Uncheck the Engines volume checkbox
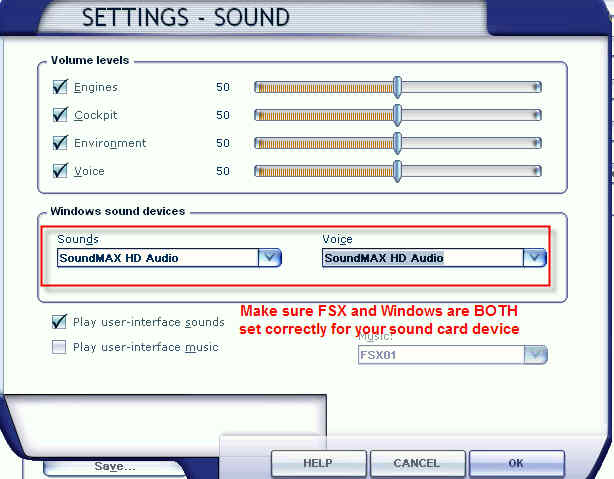Screen dimensions: 614x479 (60, 87)
